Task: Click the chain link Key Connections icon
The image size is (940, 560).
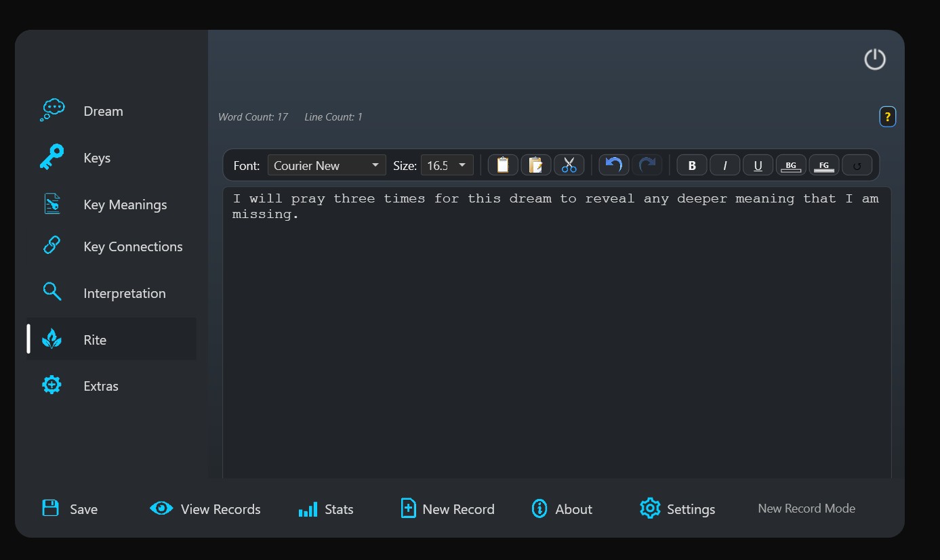Action: [52, 245]
